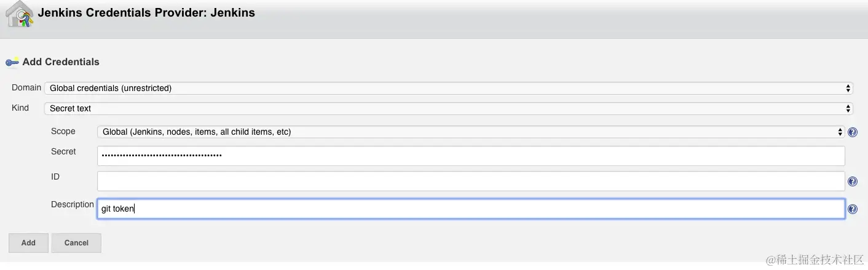The height and width of the screenshot is (270, 868).
Task: Click the Add Credentials heading text
Action: pyautogui.click(x=61, y=62)
